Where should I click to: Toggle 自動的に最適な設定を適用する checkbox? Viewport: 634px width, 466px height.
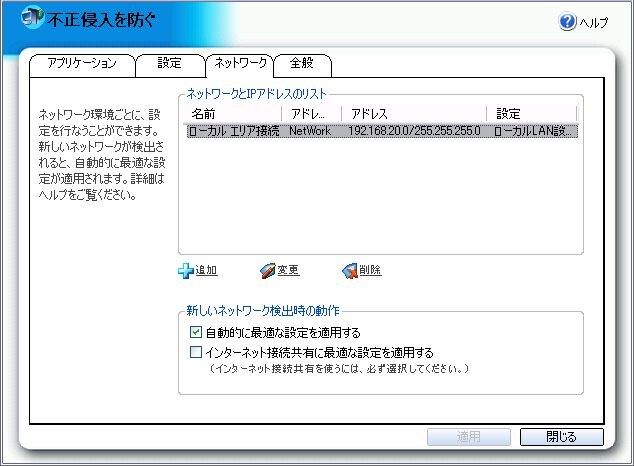pos(196,332)
